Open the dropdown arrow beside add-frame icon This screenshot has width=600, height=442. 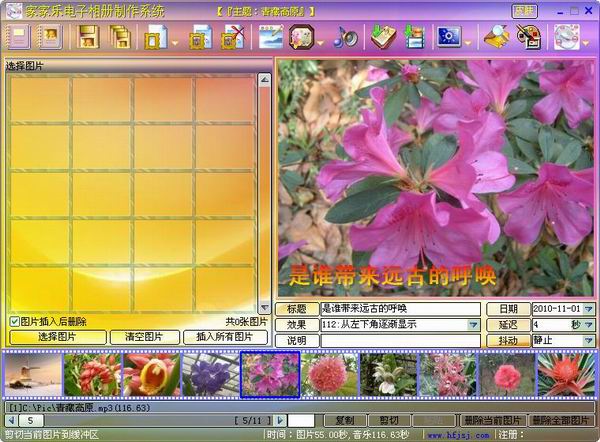tap(175, 43)
